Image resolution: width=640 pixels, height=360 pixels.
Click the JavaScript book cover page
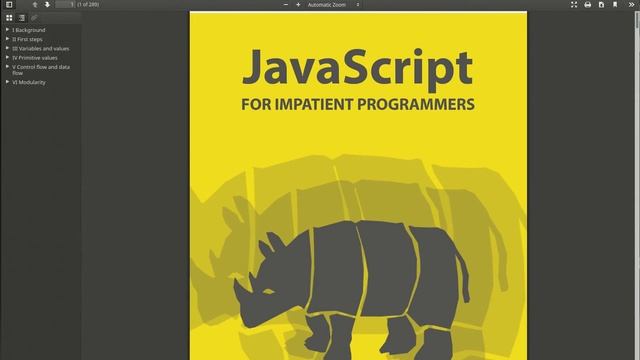click(358, 186)
